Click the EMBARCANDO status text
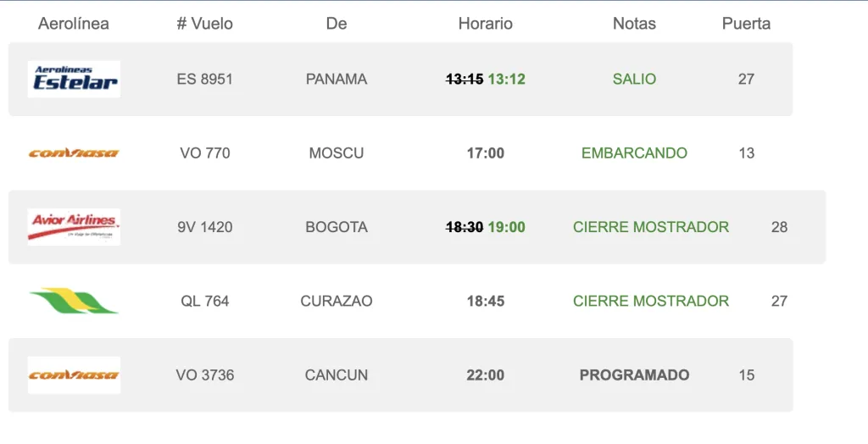The image size is (868, 444). click(x=634, y=153)
